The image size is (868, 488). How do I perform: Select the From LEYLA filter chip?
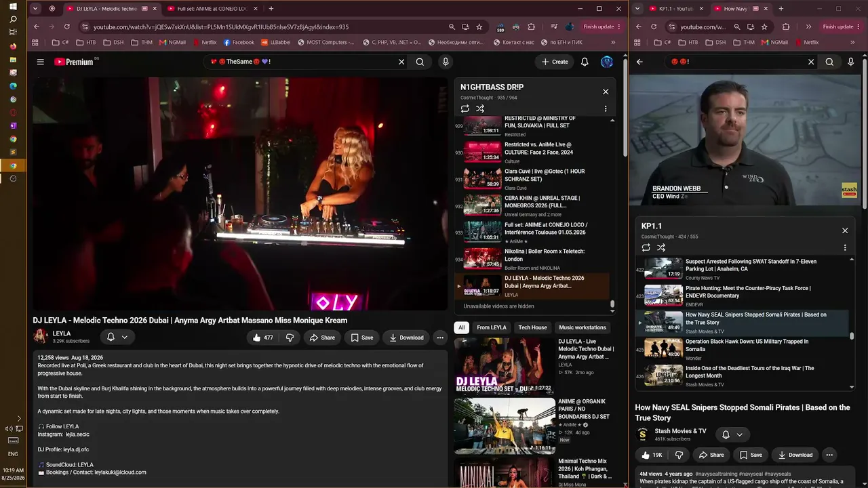(x=492, y=327)
